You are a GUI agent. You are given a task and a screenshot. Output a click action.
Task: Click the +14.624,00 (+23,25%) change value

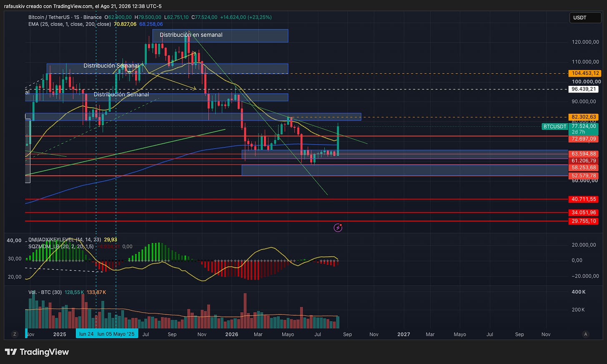point(246,17)
